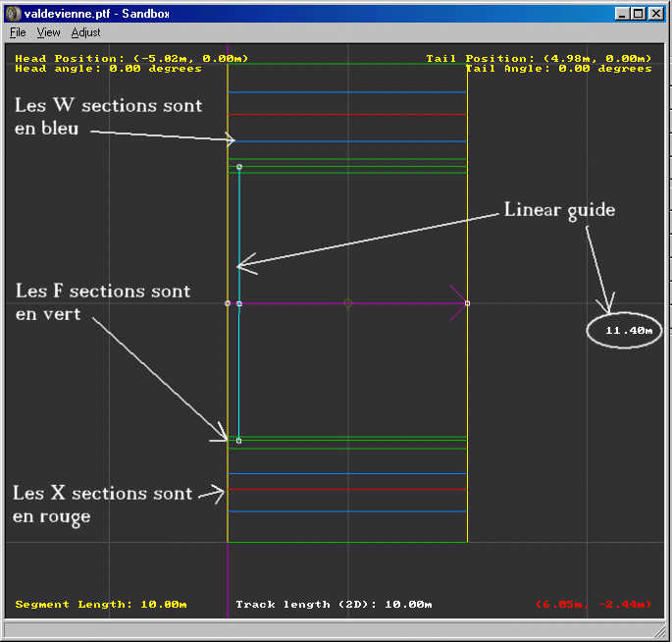Open the Adjust menu
Image resolution: width=672 pixels, height=642 pixels.
85,32
